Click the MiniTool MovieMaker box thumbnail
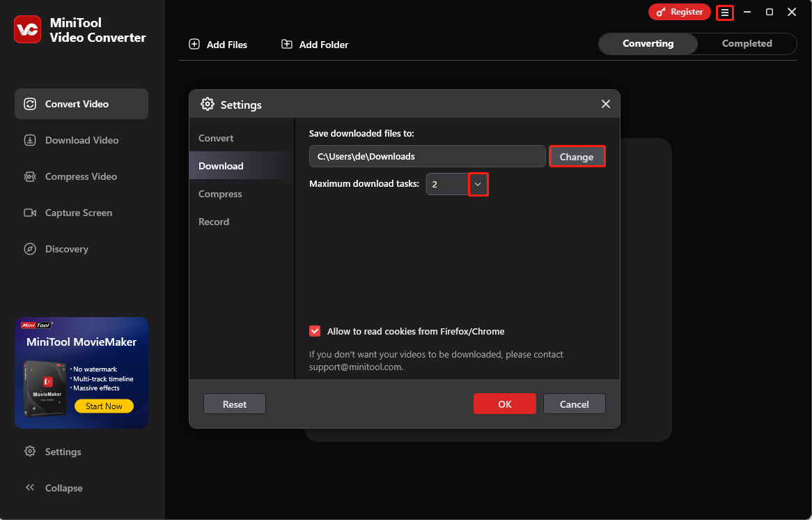This screenshot has width=812, height=520. coord(44,388)
